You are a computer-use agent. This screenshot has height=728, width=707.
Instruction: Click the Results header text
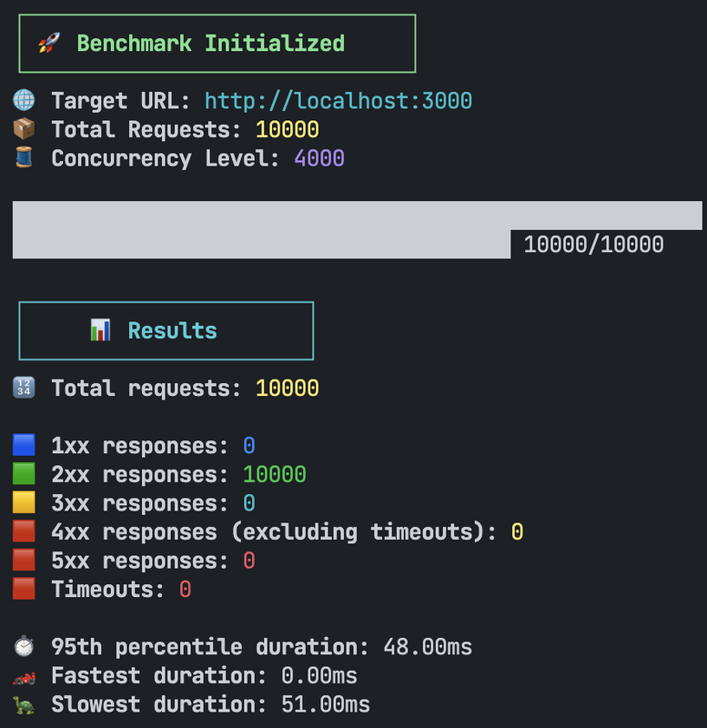[x=172, y=330]
